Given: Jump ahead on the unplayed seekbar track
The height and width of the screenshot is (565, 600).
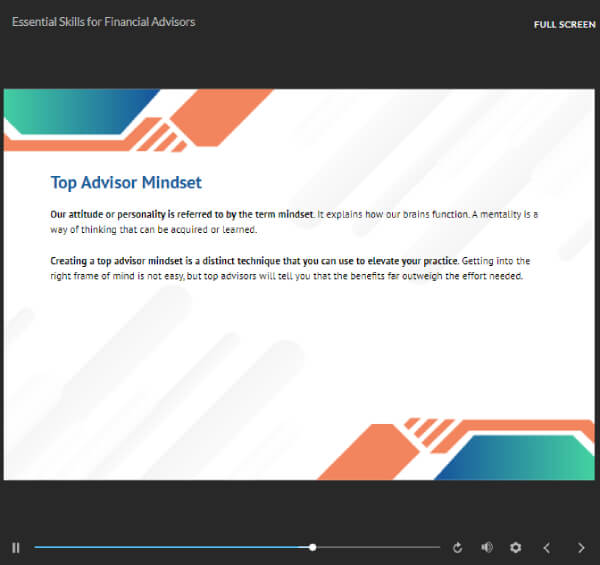Looking at the screenshot, I should click(x=378, y=547).
